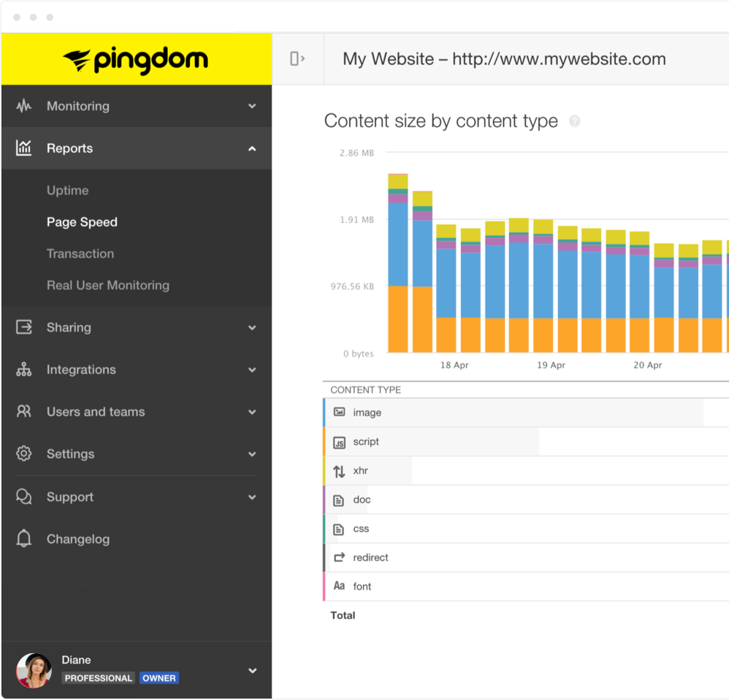Viewport: 729px width, 700px height.
Task: Expand the Users and teams chevron
Action: (x=252, y=412)
